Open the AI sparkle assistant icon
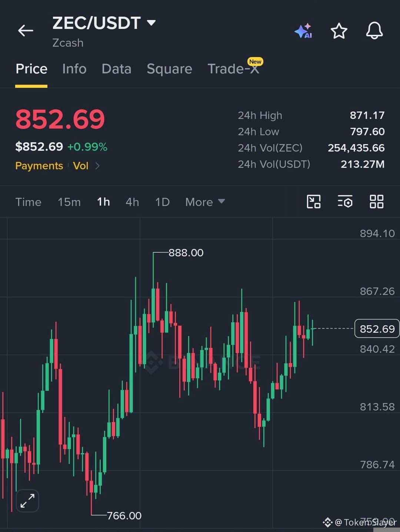Viewport: 400px width, 532px height. (303, 31)
